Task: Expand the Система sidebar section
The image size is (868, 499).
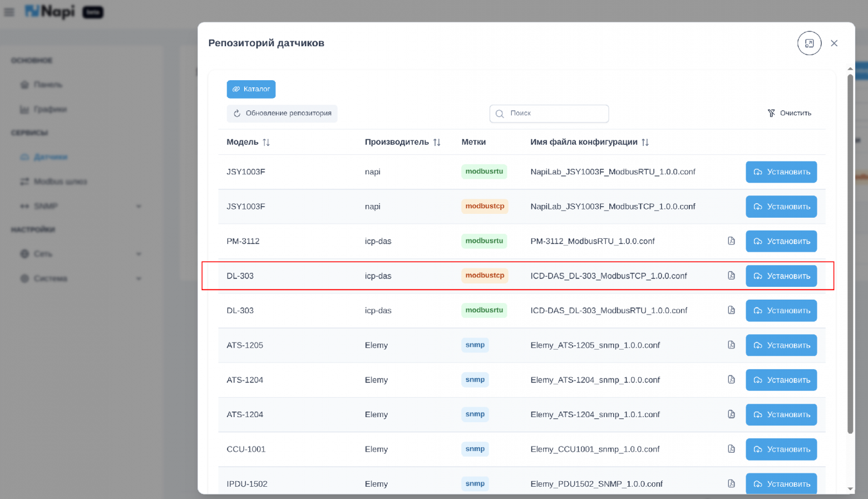Action: click(81, 278)
